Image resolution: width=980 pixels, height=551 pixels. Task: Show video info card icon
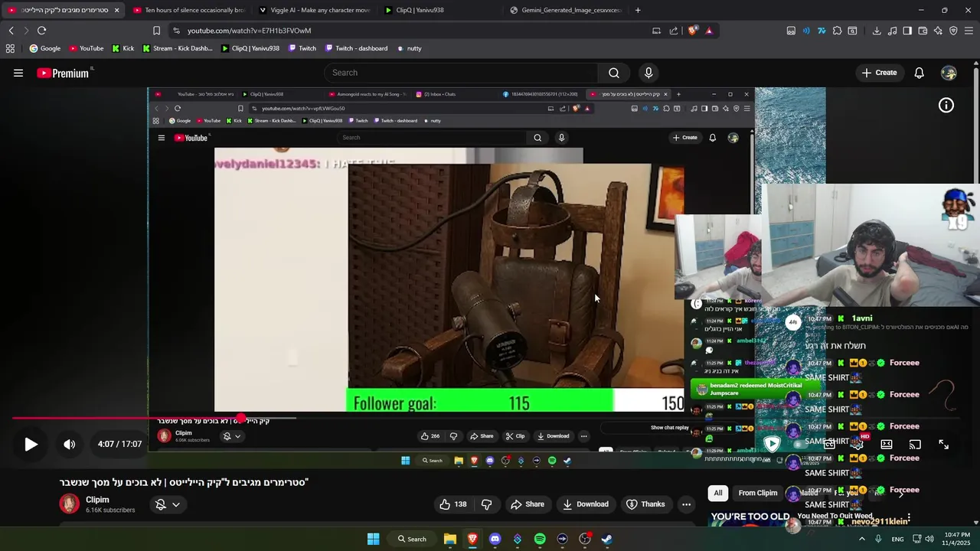click(946, 106)
